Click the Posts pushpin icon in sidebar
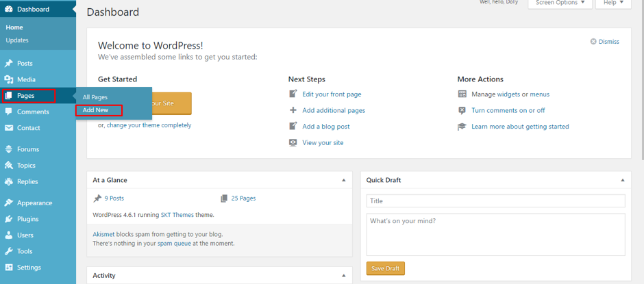The width and height of the screenshot is (644, 284). (x=9, y=64)
